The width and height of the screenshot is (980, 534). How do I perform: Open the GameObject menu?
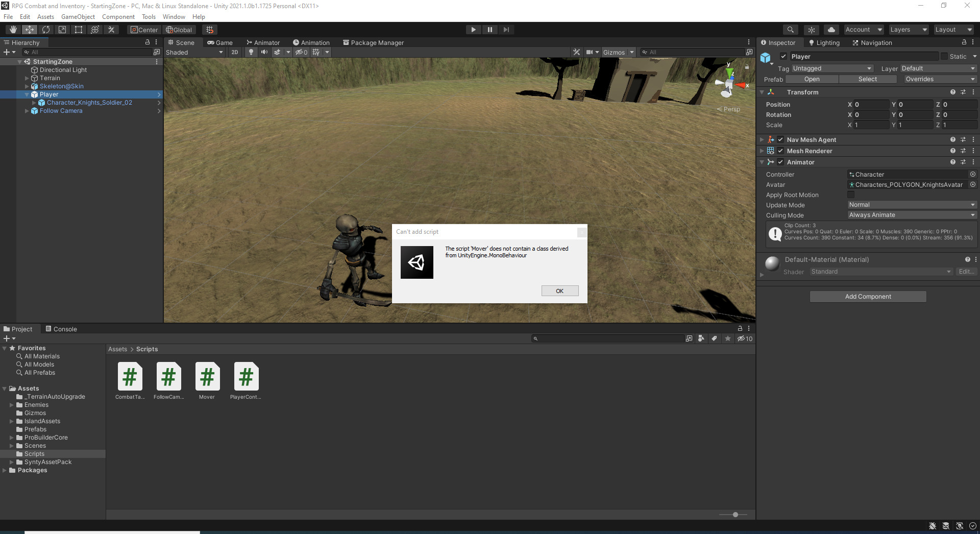[x=78, y=17]
